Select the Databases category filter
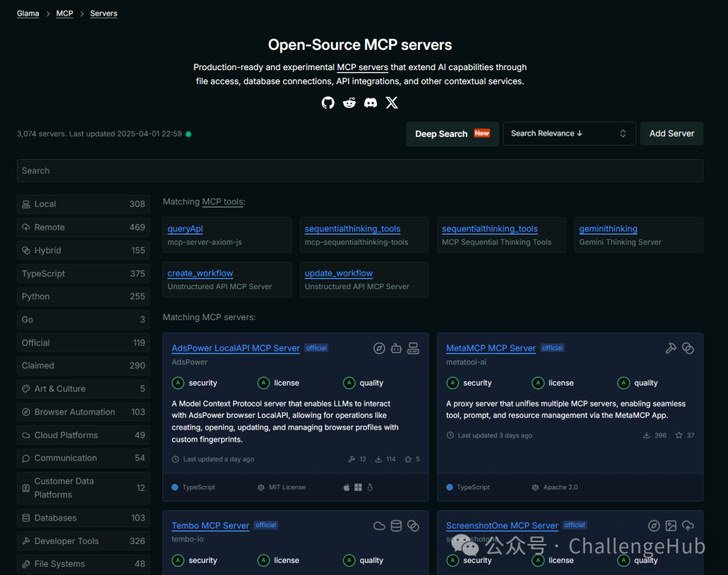Image resolution: width=728 pixels, height=575 pixels. pyautogui.click(x=83, y=518)
